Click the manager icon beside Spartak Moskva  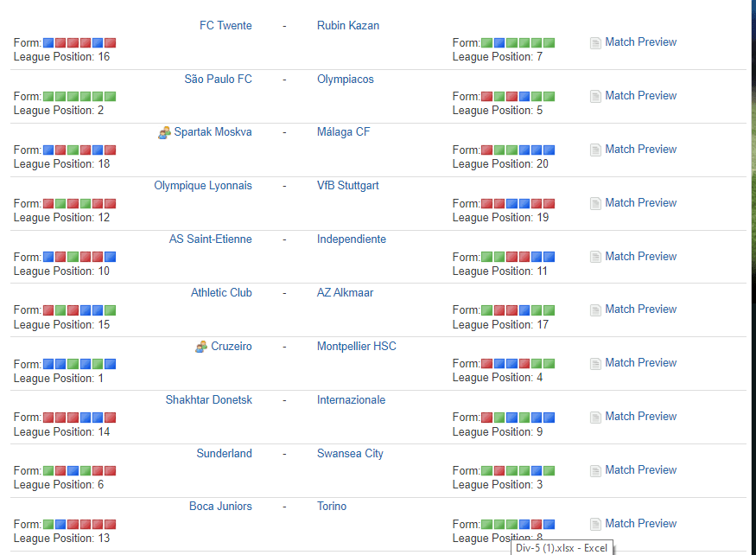164,133
